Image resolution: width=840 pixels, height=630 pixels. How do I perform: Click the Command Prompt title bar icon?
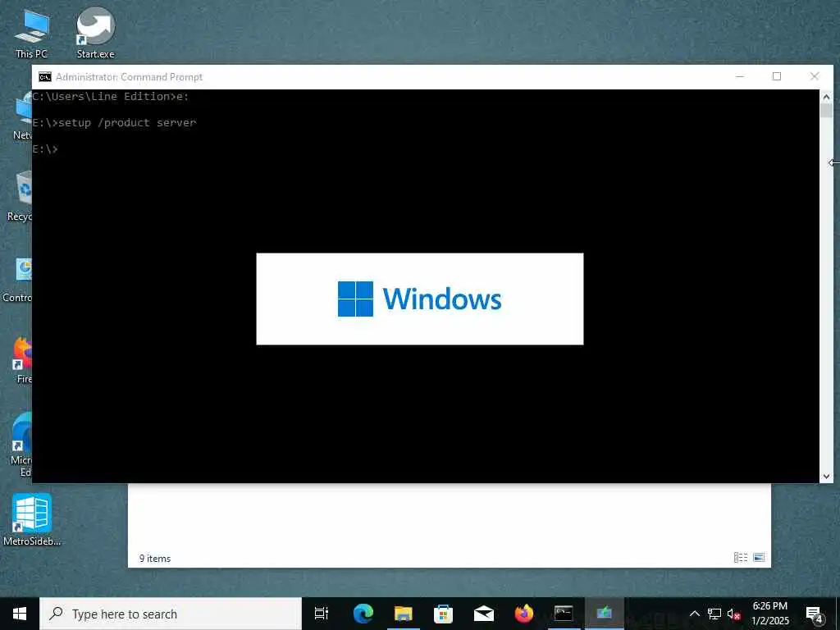pyautogui.click(x=45, y=77)
